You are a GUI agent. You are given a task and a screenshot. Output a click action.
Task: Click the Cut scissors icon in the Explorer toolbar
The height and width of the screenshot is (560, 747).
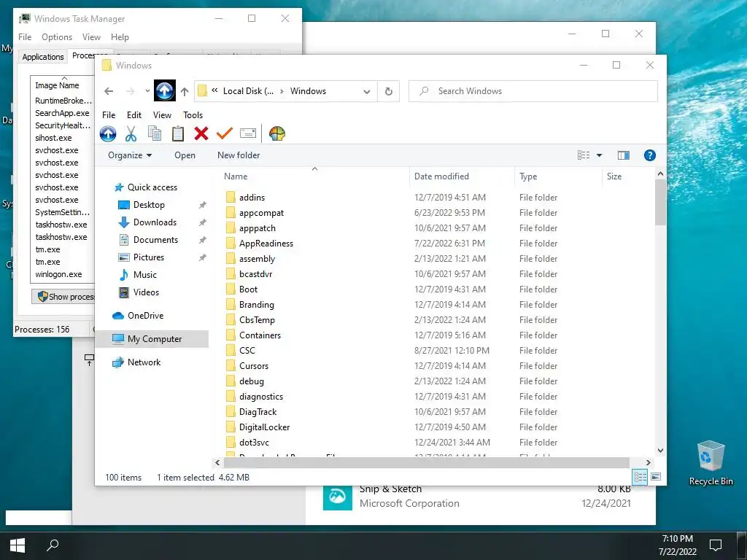click(131, 134)
